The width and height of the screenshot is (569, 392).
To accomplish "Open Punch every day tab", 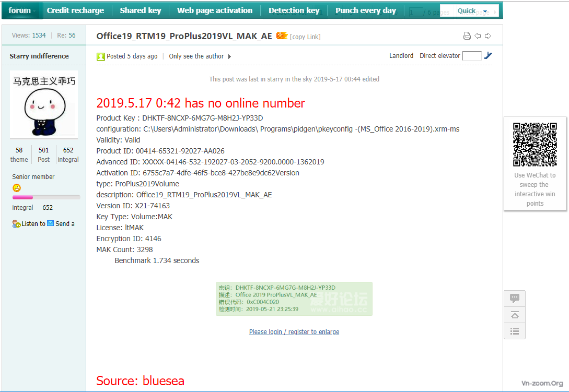I will (x=365, y=10).
